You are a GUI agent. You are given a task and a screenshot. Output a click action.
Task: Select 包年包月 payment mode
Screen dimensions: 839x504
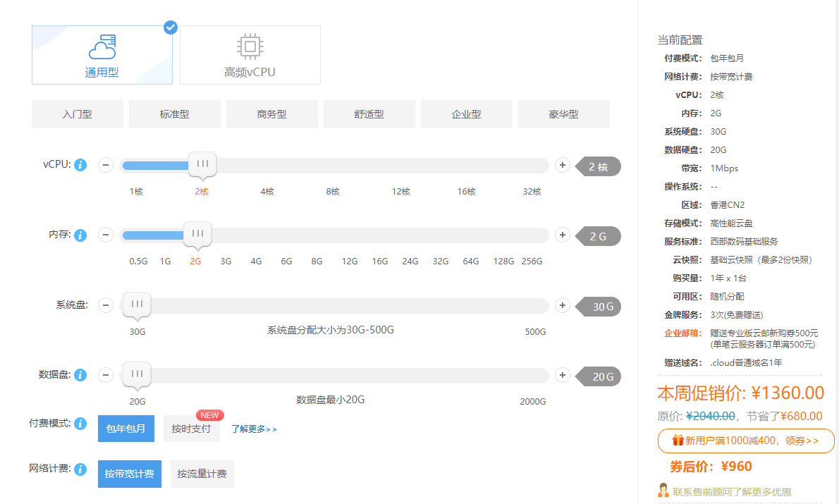click(x=125, y=429)
